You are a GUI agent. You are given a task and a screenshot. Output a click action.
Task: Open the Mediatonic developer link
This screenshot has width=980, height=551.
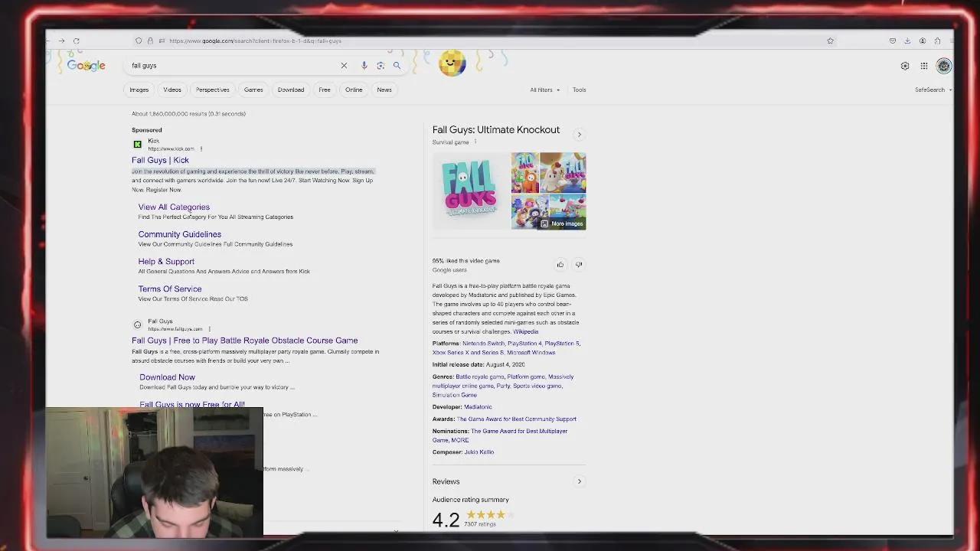[x=478, y=407]
